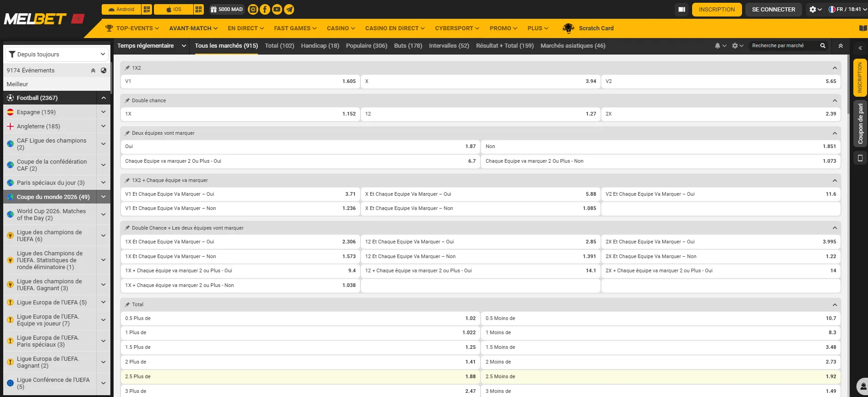Open the YouTube social link
The image size is (868, 397).
point(277,9)
